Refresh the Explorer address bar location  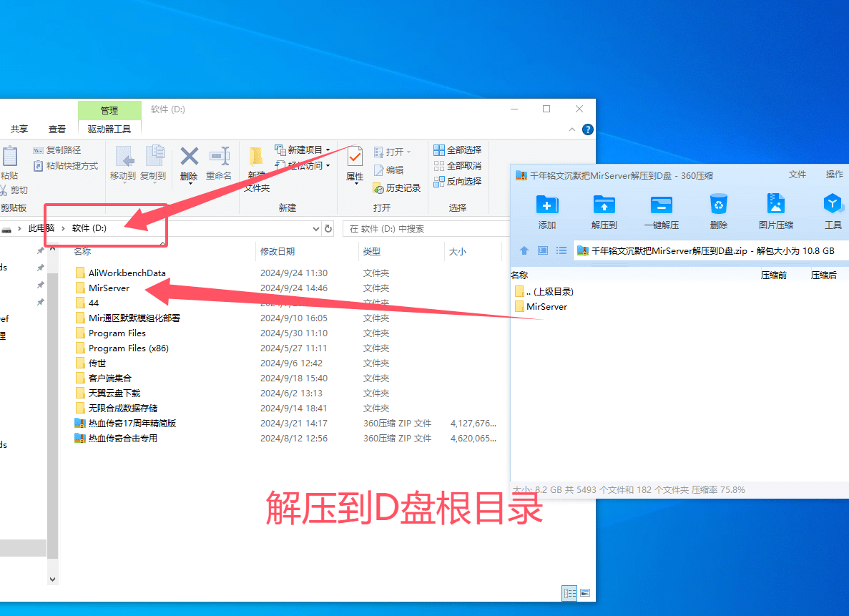(328, 229)
